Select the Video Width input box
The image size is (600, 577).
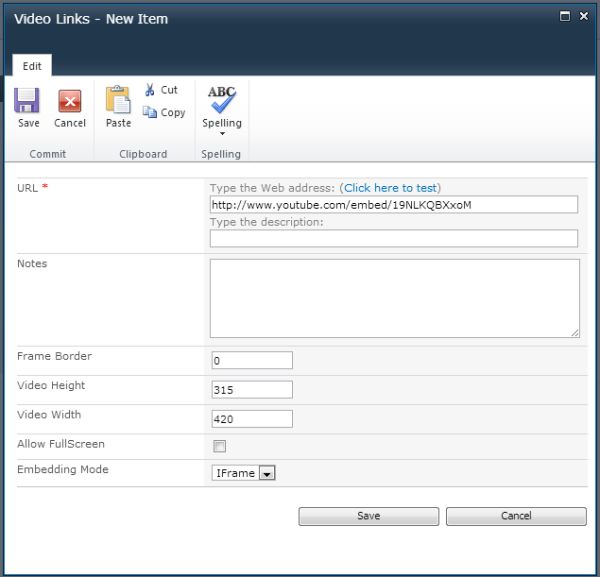pyautogui.click(x=252, y=419)
